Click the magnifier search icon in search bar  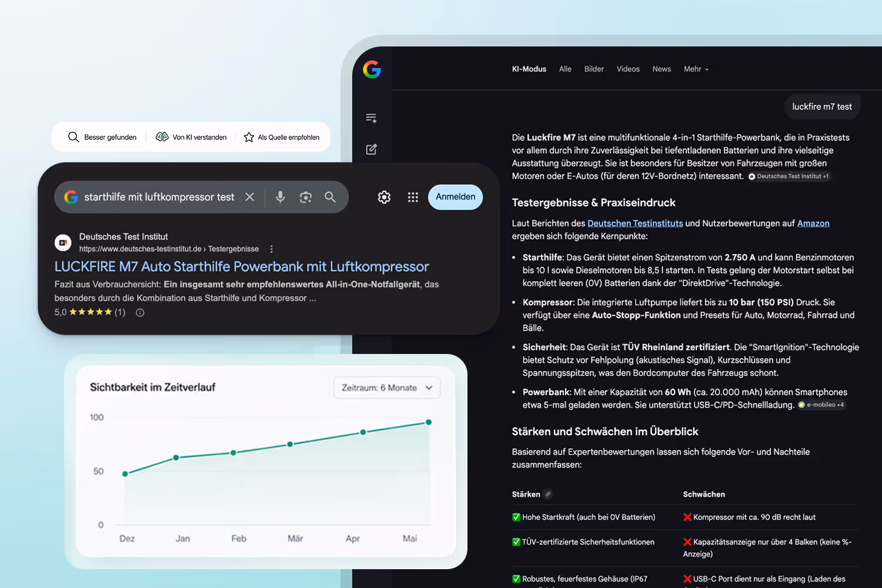pyautogui.click(x=330, y=197)
